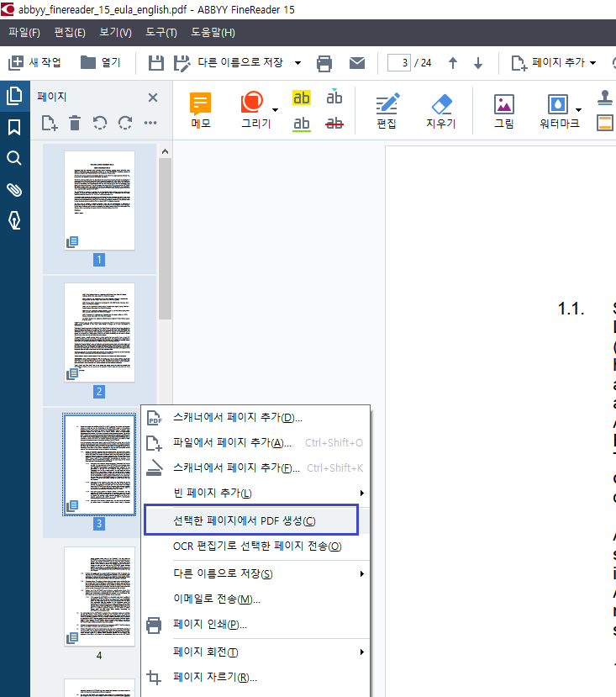Select page 1 thumbnail
Viewport: 616px width, 697px height.
99,200
